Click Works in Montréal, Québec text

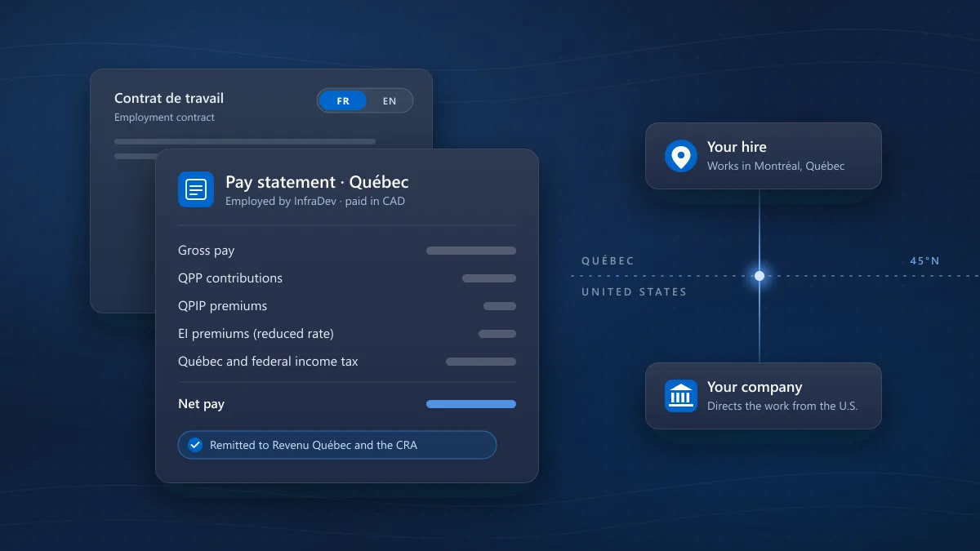pyautogui.click(x=776, y=166)
